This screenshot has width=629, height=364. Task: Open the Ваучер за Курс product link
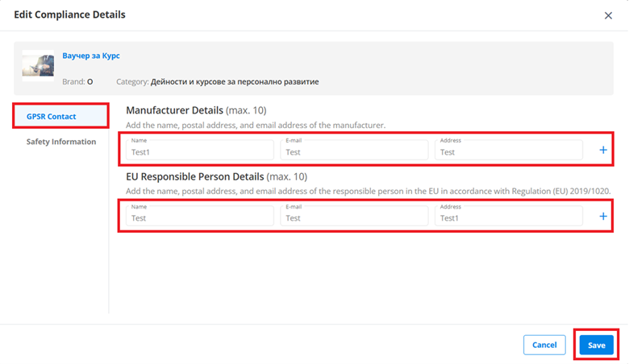[x=91, y=56]
